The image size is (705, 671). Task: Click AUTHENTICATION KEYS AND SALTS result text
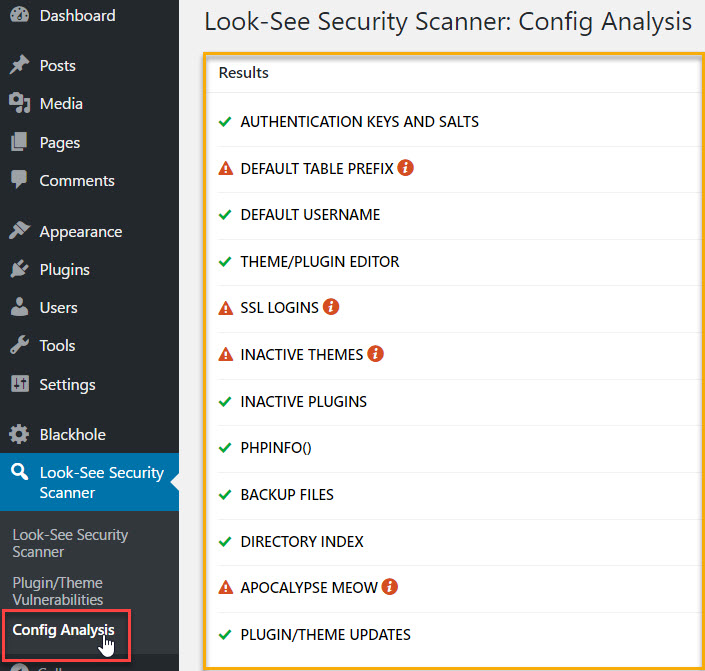tap(360, 121)
